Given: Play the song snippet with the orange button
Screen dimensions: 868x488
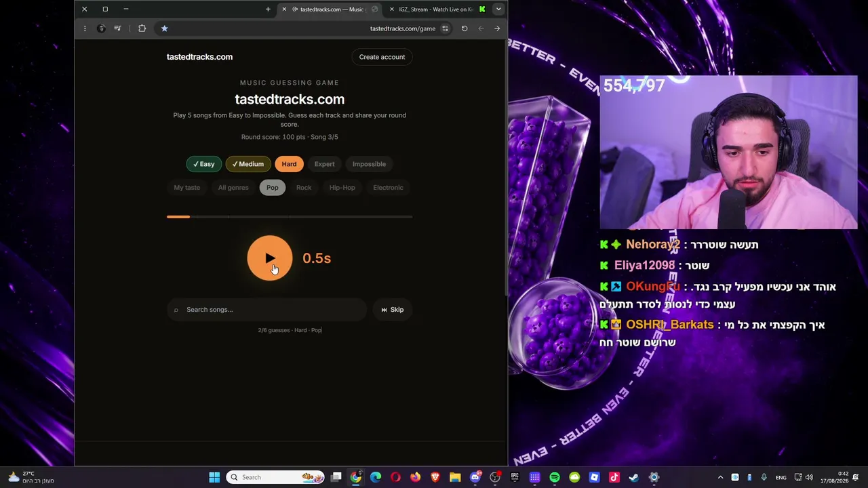Looking at the screenshot, I should (270, 258).
